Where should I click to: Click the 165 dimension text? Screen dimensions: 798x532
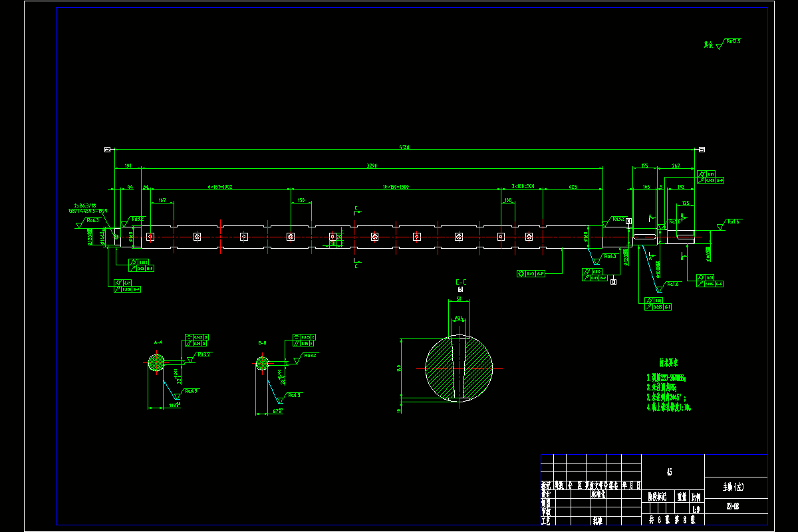tap(645, 187)
